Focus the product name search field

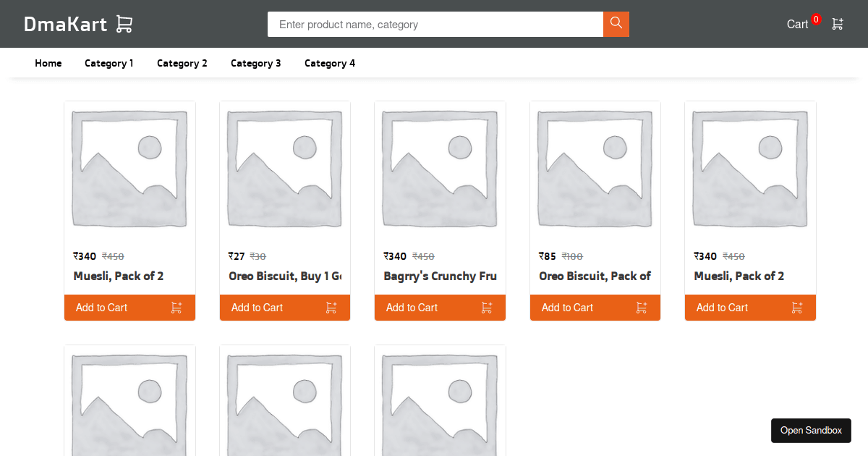coord(435,24)
